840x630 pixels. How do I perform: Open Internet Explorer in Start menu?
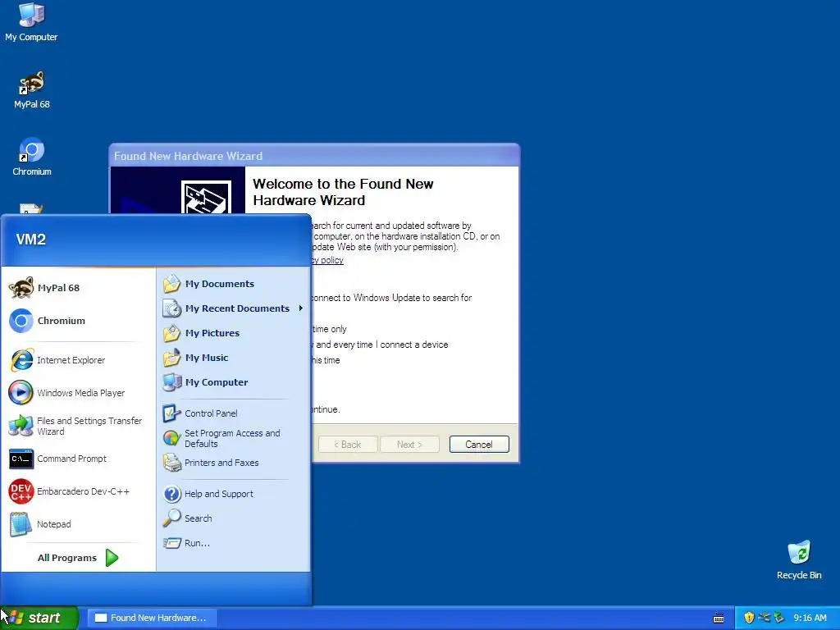pos(78,360)
